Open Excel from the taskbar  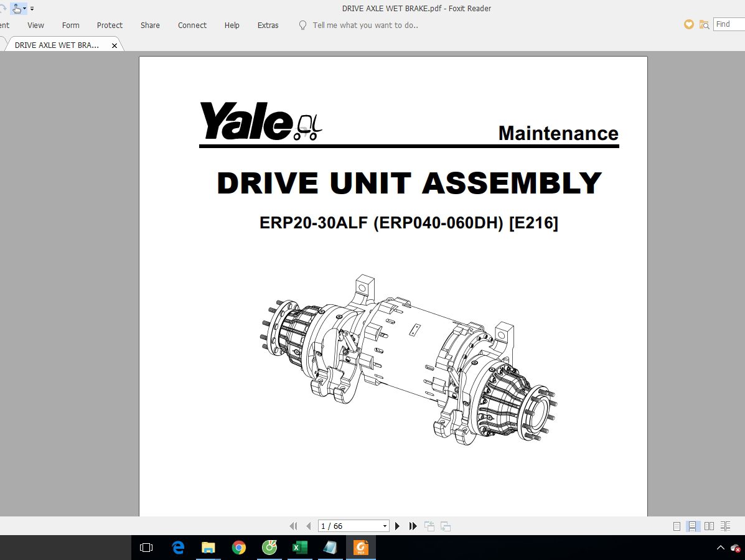click(x=300, y=548)
